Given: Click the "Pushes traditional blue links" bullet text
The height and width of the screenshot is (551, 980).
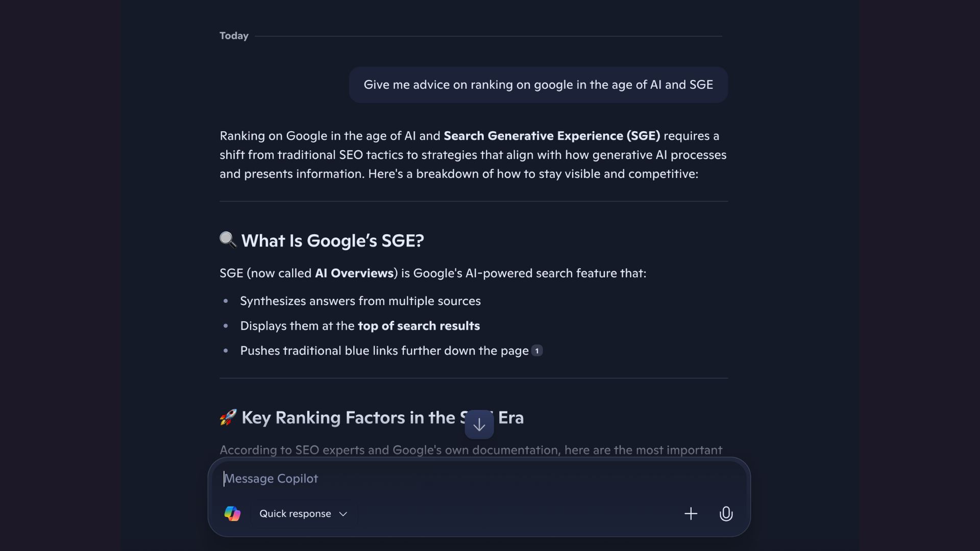Looking at the screenshot, I should tap(384, 351).
